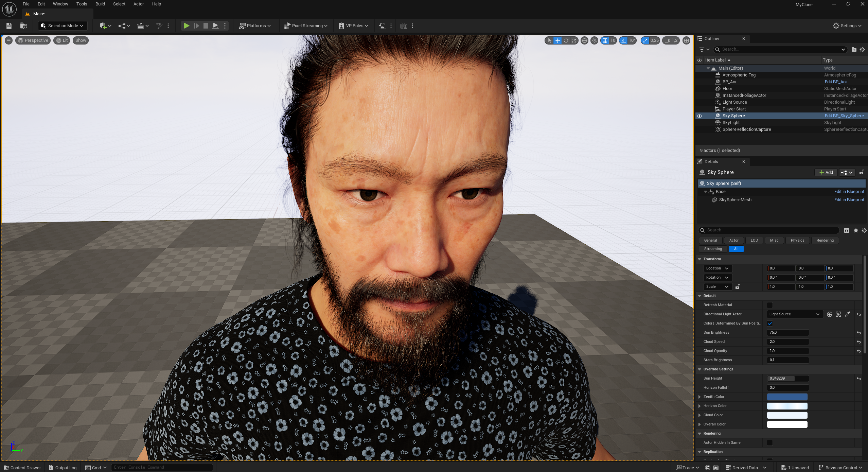Toggle Sky Sphere visibility eye in Outliner

[x=699, y=116]
